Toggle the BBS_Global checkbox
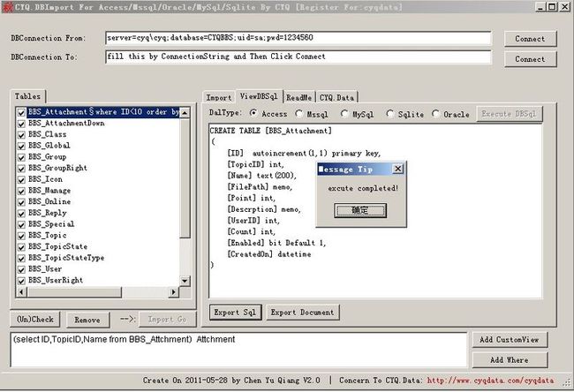This screenshot has width=574, height=392. click(x=21, y=146)
